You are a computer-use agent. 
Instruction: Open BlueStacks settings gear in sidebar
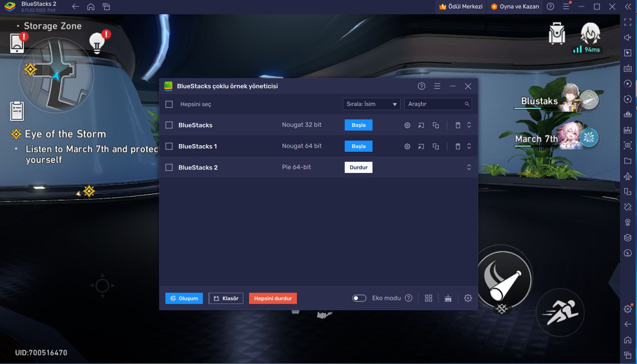[628, 309]
